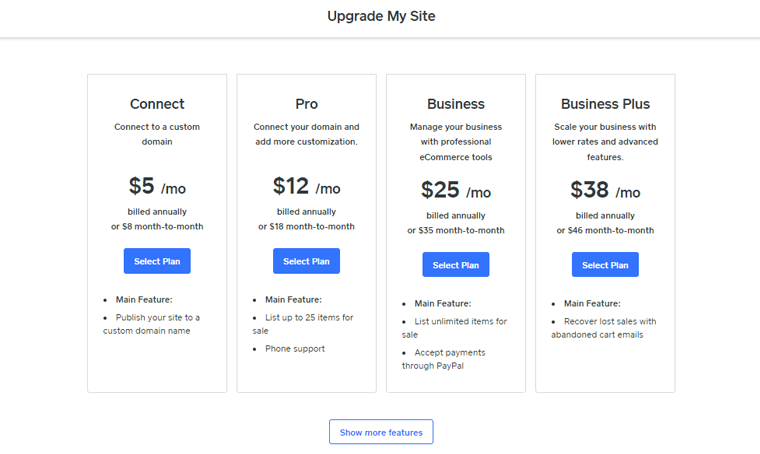Click the Pro plan title

(x=306, y=104)
